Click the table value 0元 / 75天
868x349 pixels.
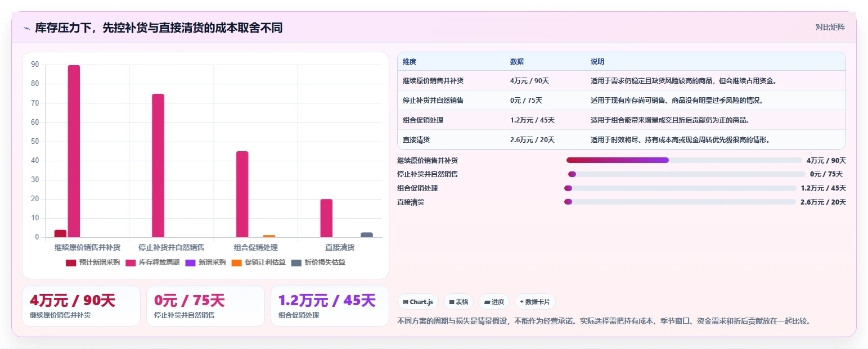coord(526,101)
